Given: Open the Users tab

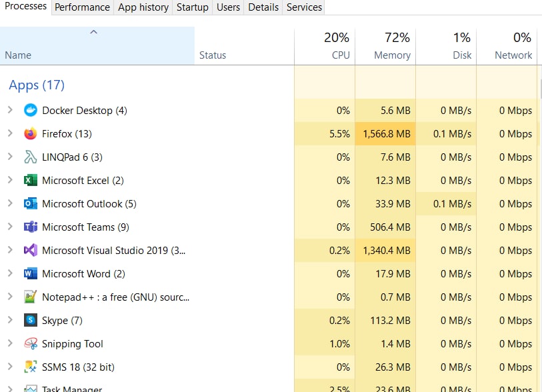Looking at the screenshot, I should pyautogui.click(x=228, y=7).
